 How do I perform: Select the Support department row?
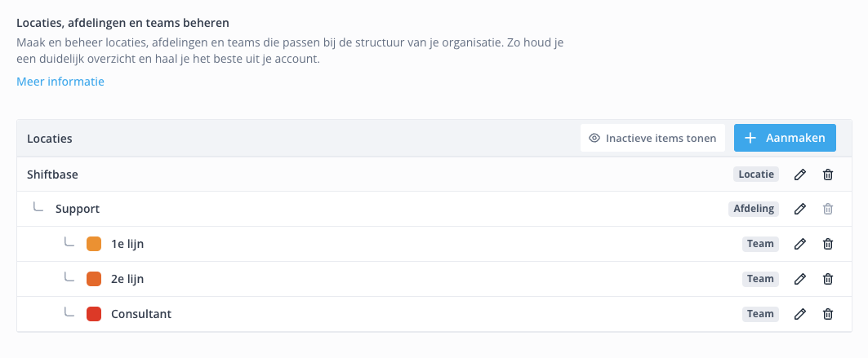pyautogui.click(x=434, y=209)
